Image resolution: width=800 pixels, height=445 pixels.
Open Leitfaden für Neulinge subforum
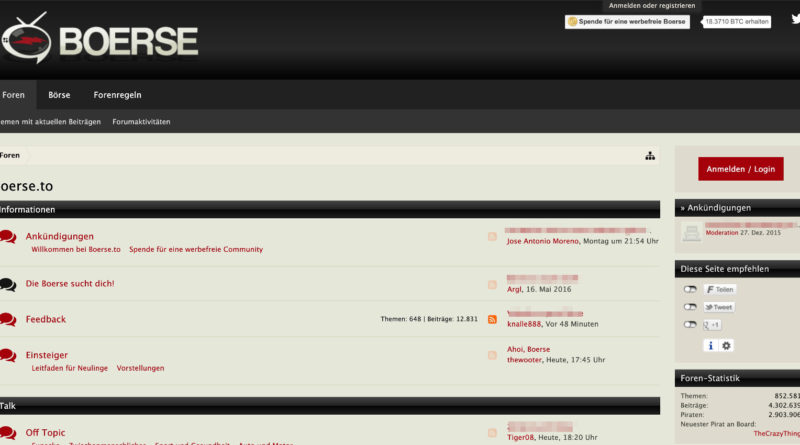pos(70,368)
